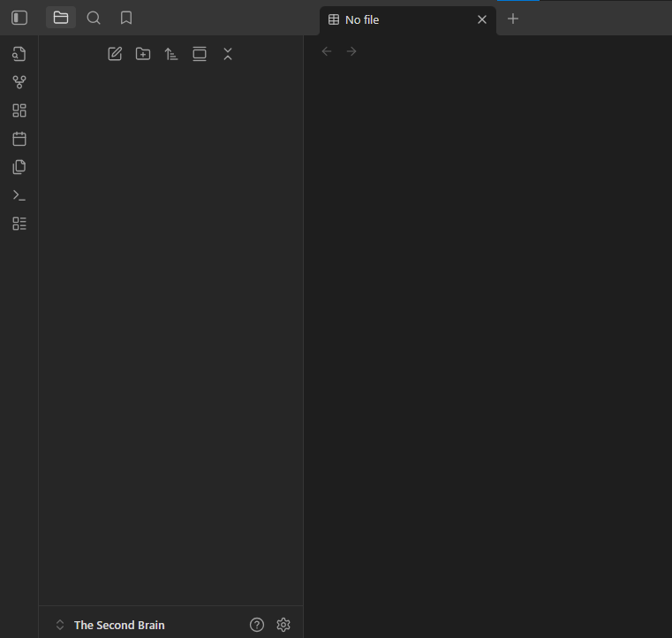
Task: Create a new canvas from the ribbon
Action: pos(19,110)
